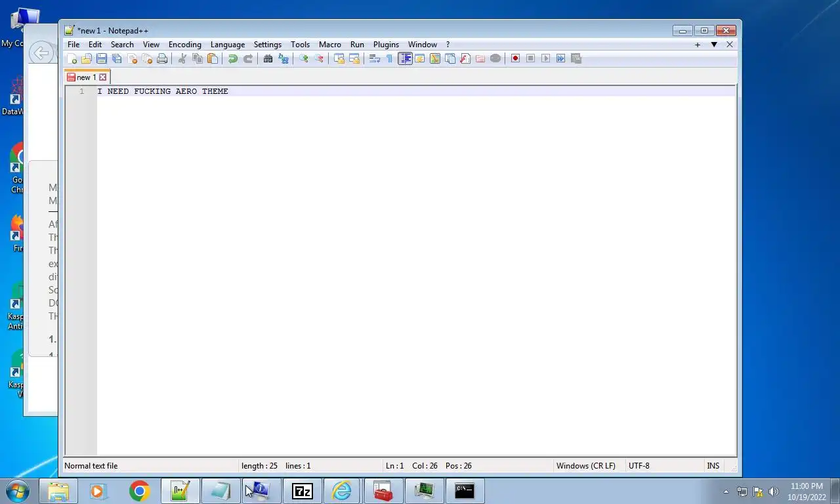Click 'Ln : 1' position in status bar

[394, 466]
